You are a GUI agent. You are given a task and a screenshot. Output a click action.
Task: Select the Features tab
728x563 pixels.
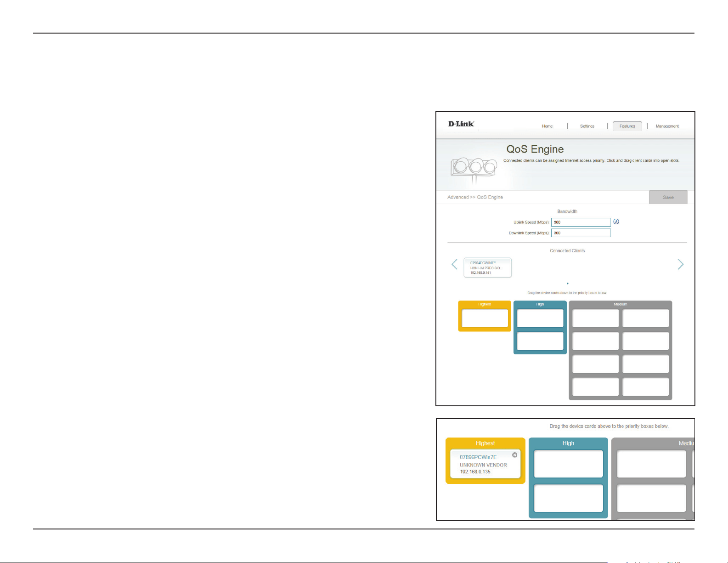tap(627, 126)
